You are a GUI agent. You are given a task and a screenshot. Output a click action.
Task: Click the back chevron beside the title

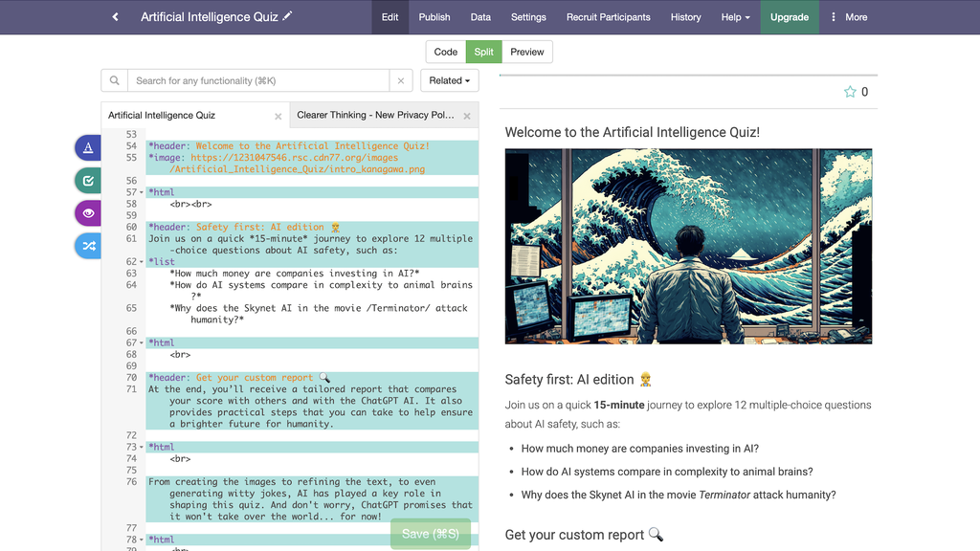114,16
